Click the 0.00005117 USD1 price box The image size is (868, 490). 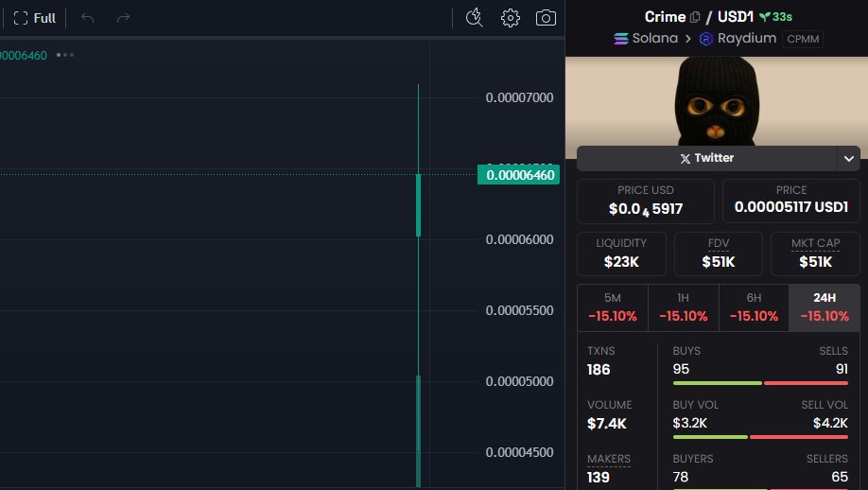coord(791,201)
